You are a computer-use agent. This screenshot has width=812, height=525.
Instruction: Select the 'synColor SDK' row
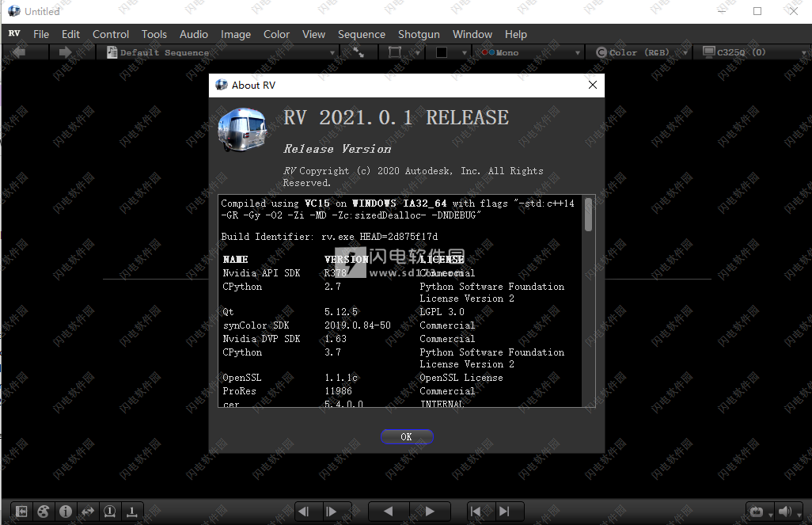tap(348, 325)
